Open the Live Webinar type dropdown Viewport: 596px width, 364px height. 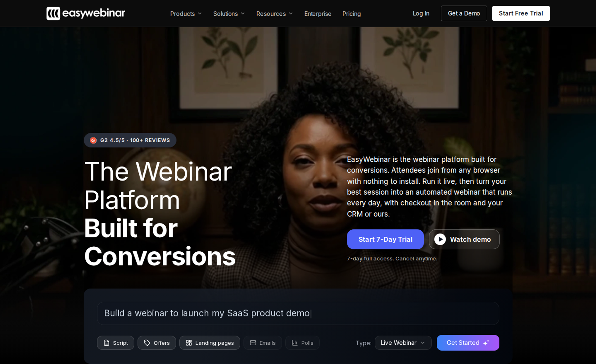tap(403, 343)
